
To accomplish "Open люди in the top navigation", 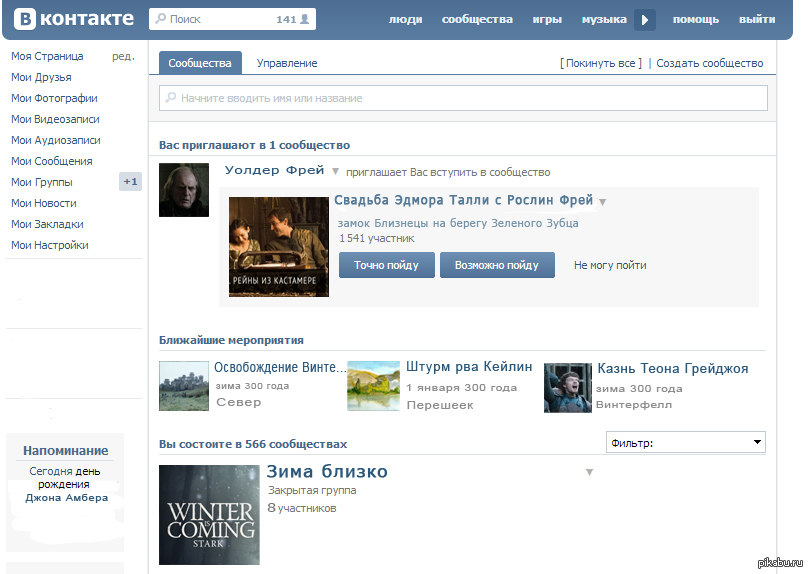I will 406,20.
